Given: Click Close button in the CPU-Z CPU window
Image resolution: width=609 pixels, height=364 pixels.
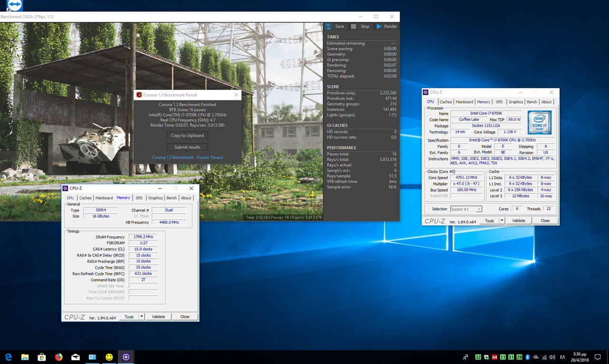Looking at the screenshot, I should pos(545,221).
